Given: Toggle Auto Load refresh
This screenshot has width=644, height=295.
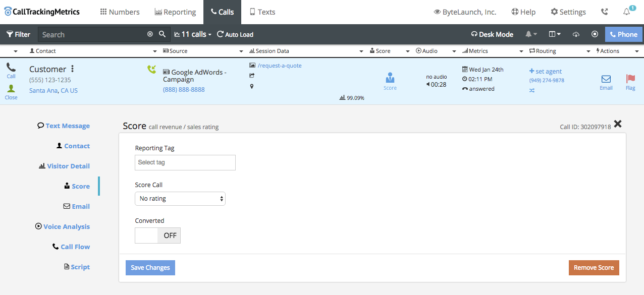Looking at the screenshot, I should (235, 34).
